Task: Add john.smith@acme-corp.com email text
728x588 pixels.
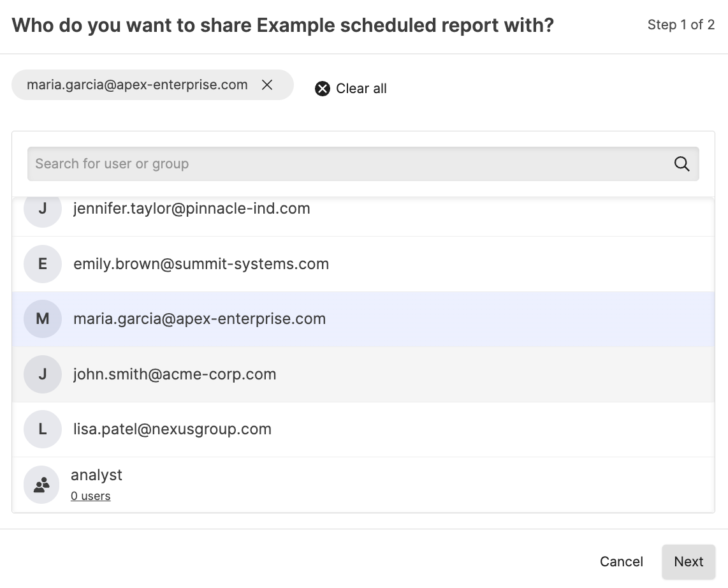Action: (x=175, y=374)
